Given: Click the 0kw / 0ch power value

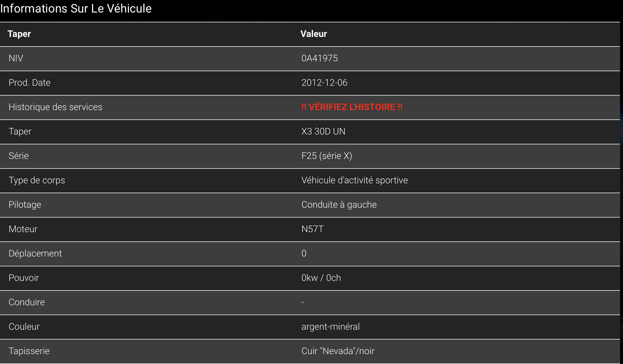Looking at the screenshot, I should coord(321,278).
